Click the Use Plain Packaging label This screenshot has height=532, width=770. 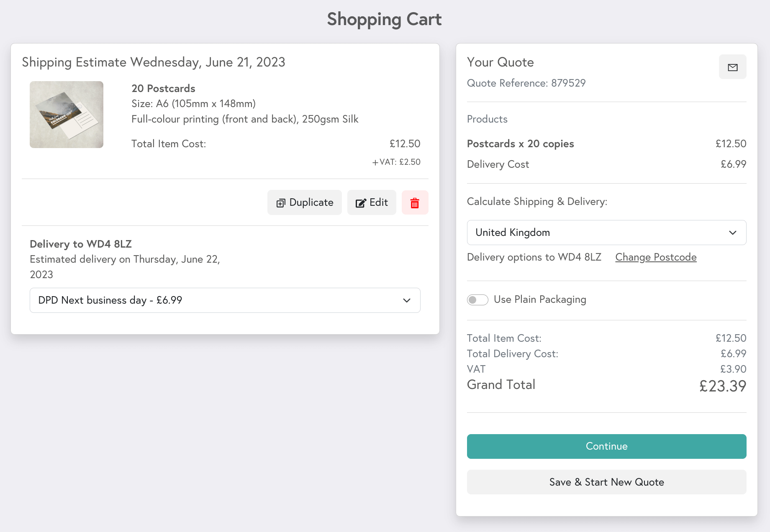[x=540, y=299]
